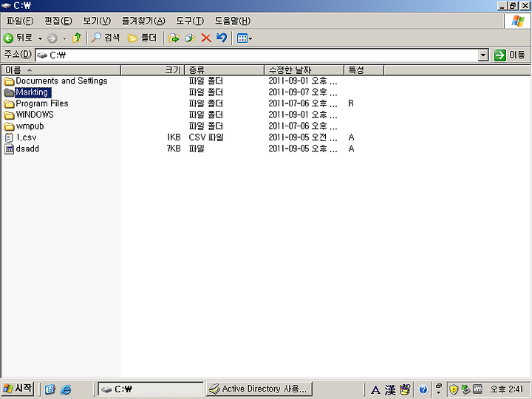Click the Markting folder name
Screen dimensions: 532x399
[33, 92]
